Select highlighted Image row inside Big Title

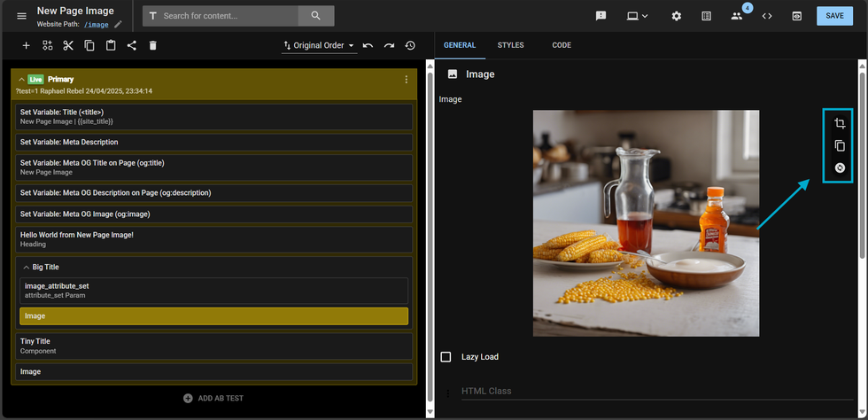coord(216,315)
